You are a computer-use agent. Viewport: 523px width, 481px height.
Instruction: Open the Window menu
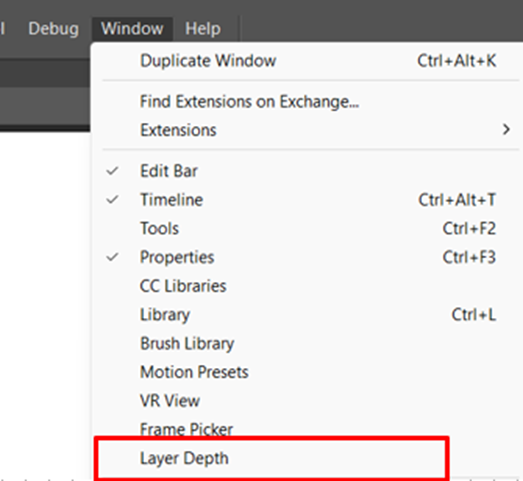point(132,29)
